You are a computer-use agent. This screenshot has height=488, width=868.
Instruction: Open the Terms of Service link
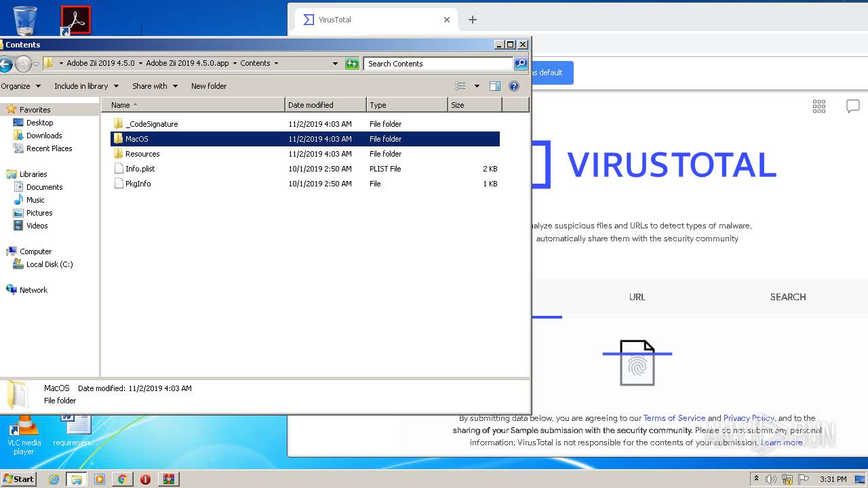[x=675, y=418]
